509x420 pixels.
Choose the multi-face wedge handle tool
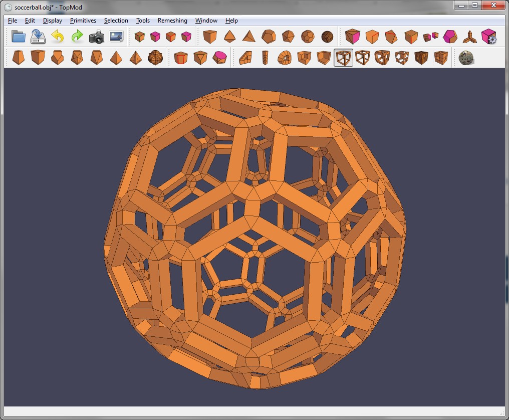click(245, 58)
